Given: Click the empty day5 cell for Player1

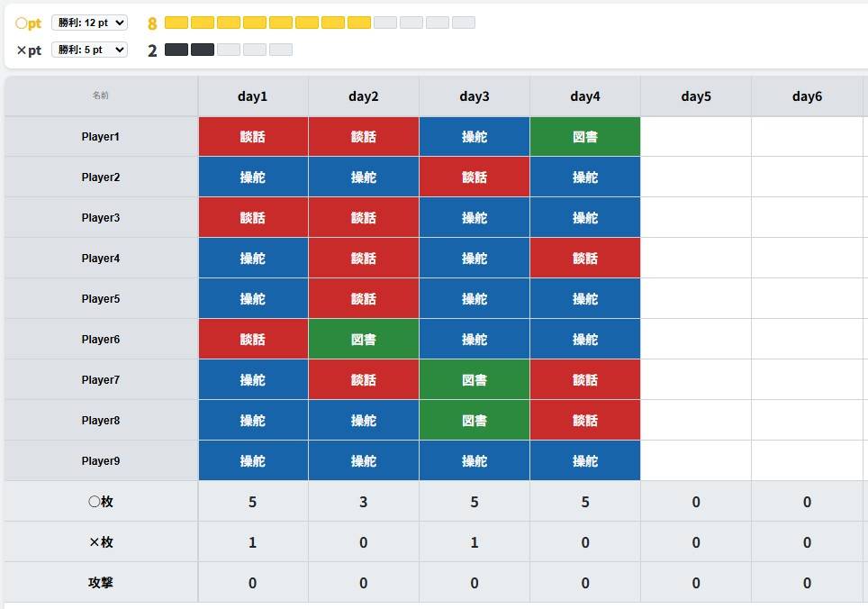Looking at the screenshot, I should pos(696,137).
